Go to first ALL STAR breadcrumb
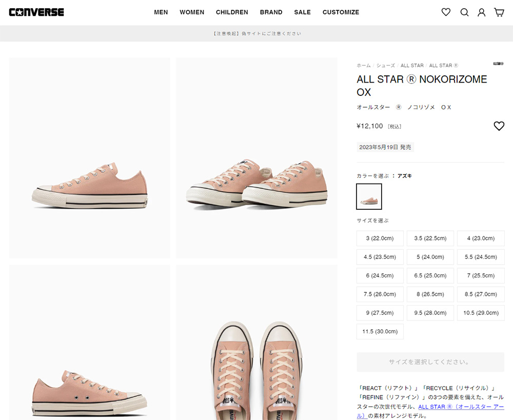Screen dimensions: 513x420 (412, 66)
